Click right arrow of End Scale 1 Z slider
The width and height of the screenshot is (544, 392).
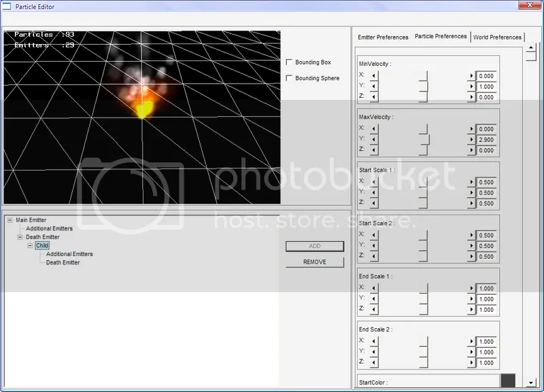point(471,310)
